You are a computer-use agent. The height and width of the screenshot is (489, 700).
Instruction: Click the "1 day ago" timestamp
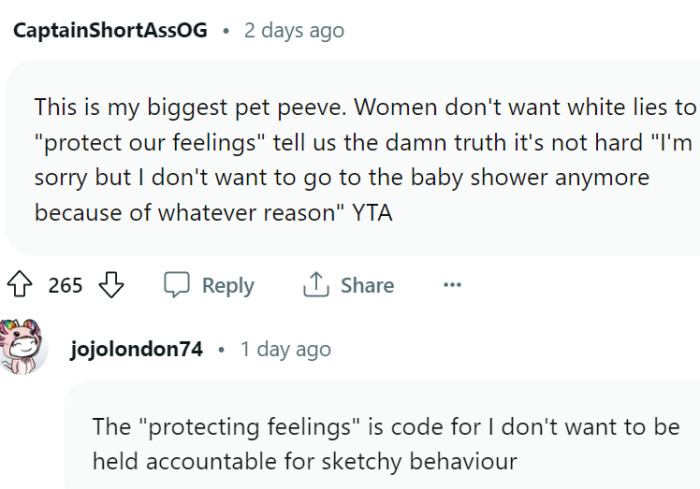tap(285, 349)
